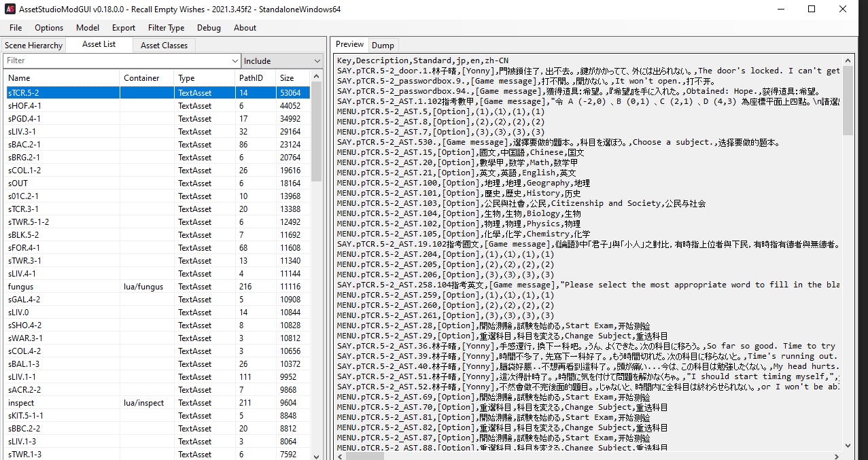Screen dimensions: 868x460
Task: Sort assets by the Name column header
Action: point(61,78)
